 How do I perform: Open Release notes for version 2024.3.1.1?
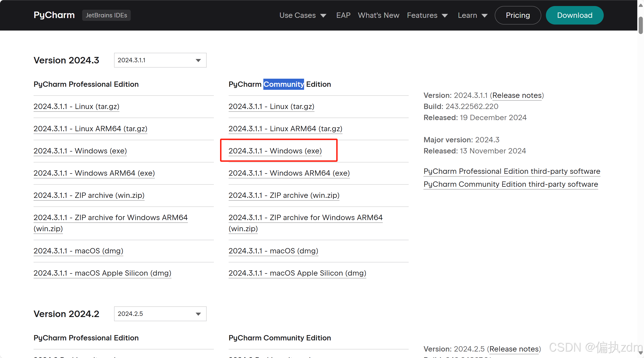coord(517,96)
